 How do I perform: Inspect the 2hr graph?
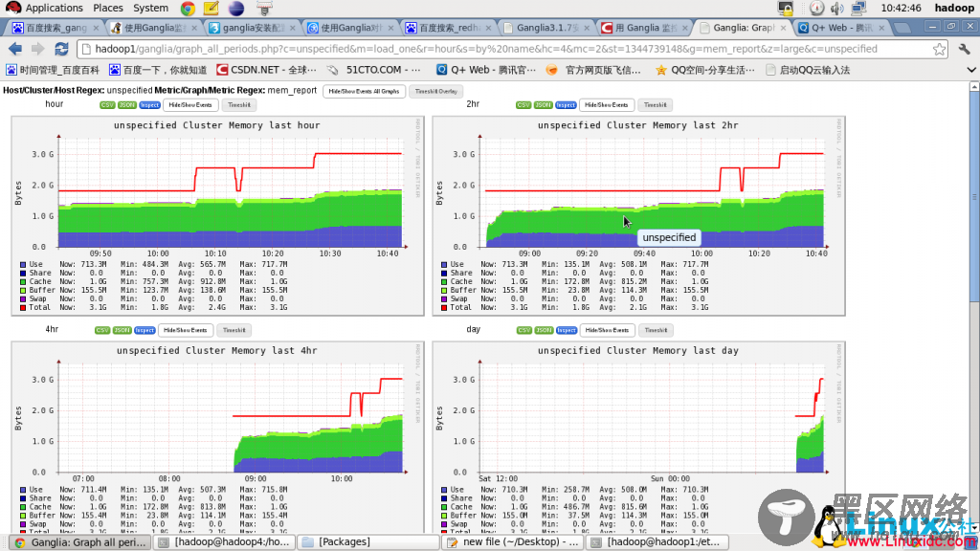566,105
